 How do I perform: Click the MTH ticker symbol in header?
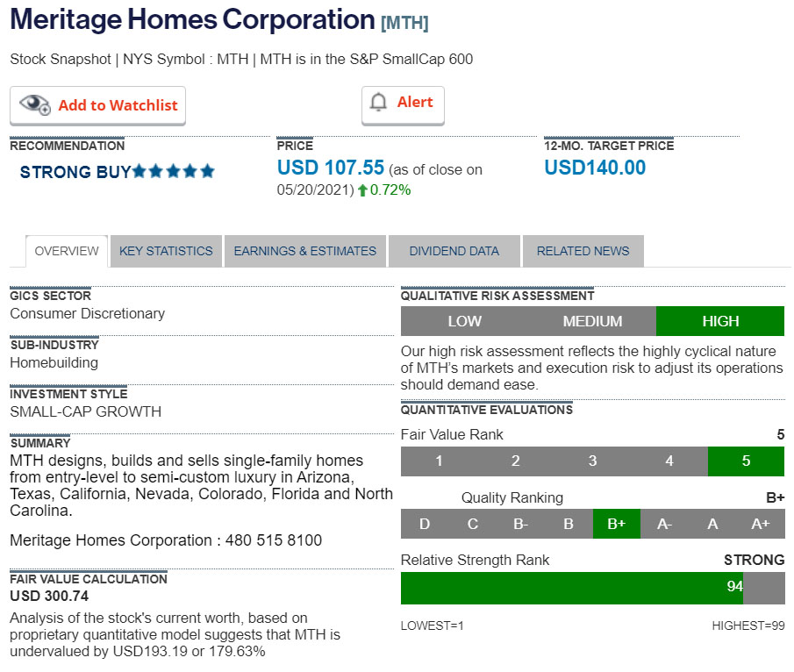pos(404,23)
